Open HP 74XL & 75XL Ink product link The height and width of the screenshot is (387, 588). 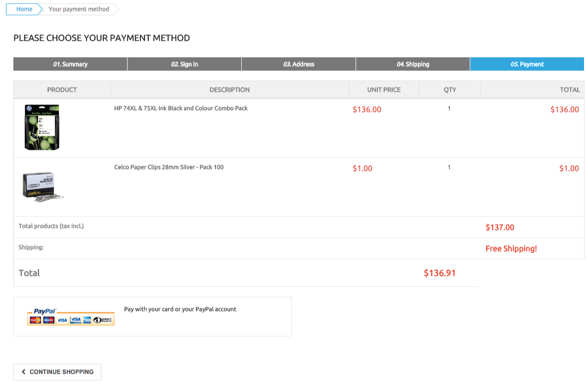click(181, 108)
